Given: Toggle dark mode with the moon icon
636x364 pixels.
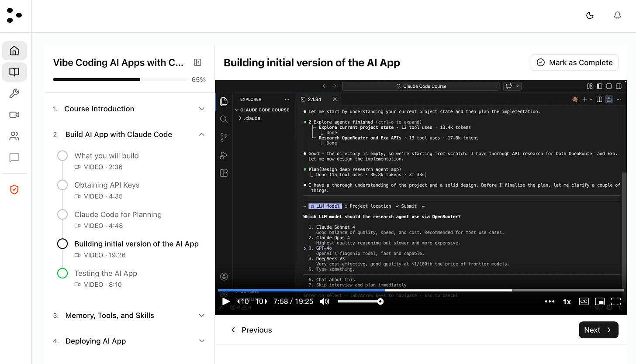Looking at the screenshot, I should click(x=590, y=15).
